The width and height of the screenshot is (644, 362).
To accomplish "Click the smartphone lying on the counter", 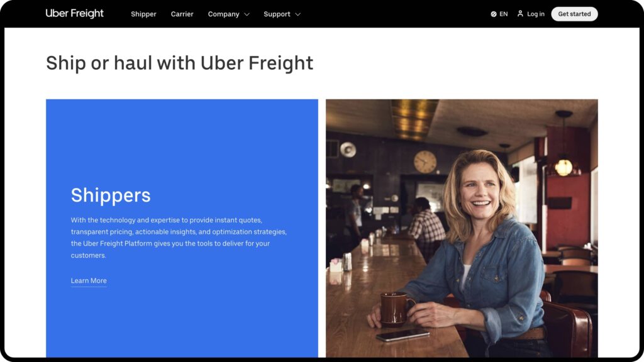I will [x=403, y=335].
